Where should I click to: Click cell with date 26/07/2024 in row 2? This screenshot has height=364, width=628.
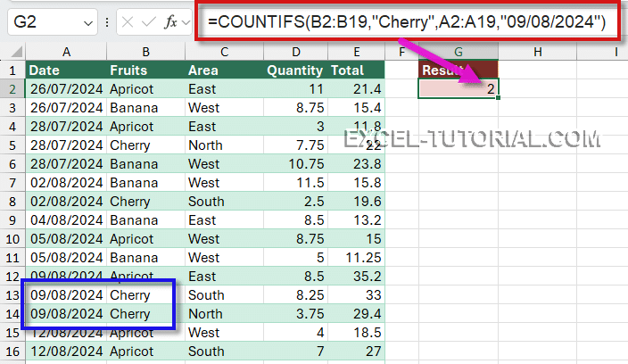coord(66,89)
